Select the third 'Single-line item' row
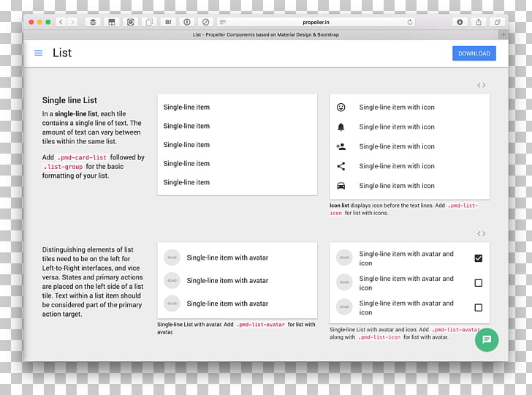Screen dimensions: 532x395 tap(237, 145)
